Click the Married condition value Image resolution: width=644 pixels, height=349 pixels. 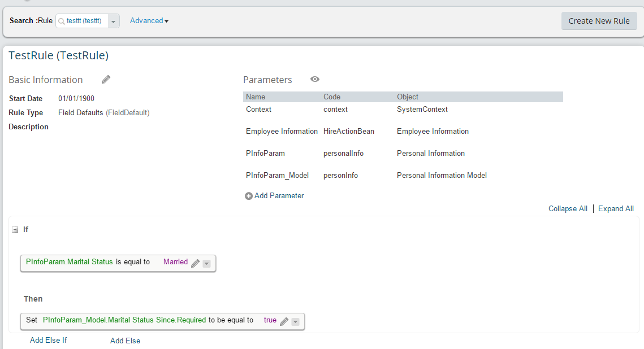(175, 261)
